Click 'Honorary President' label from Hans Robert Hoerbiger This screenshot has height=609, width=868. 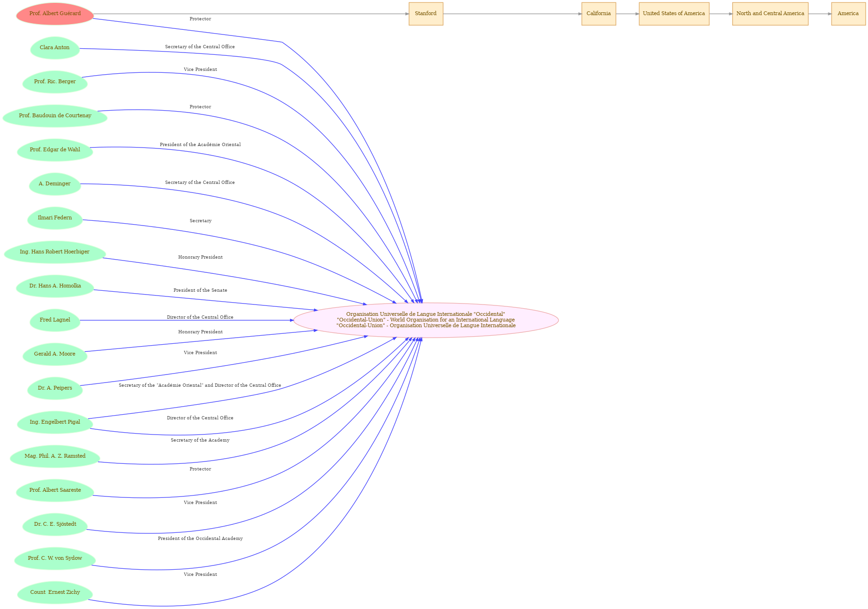(201, 257)
